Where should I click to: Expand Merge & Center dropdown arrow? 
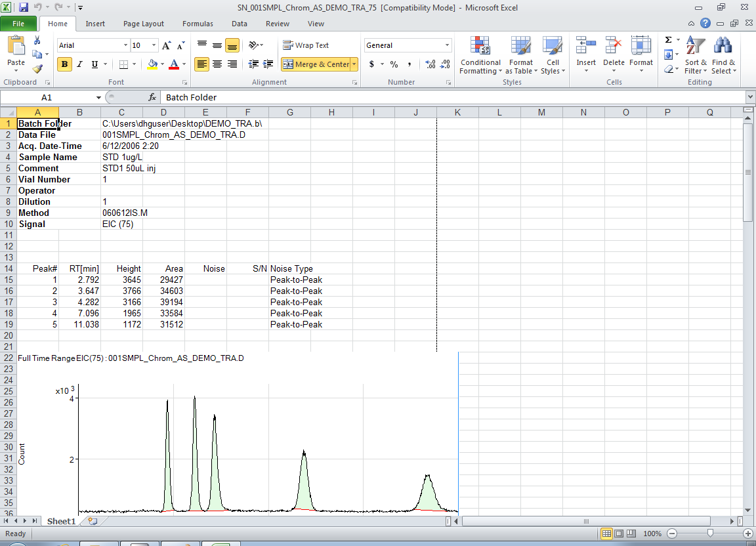click(x=354, y=64)
